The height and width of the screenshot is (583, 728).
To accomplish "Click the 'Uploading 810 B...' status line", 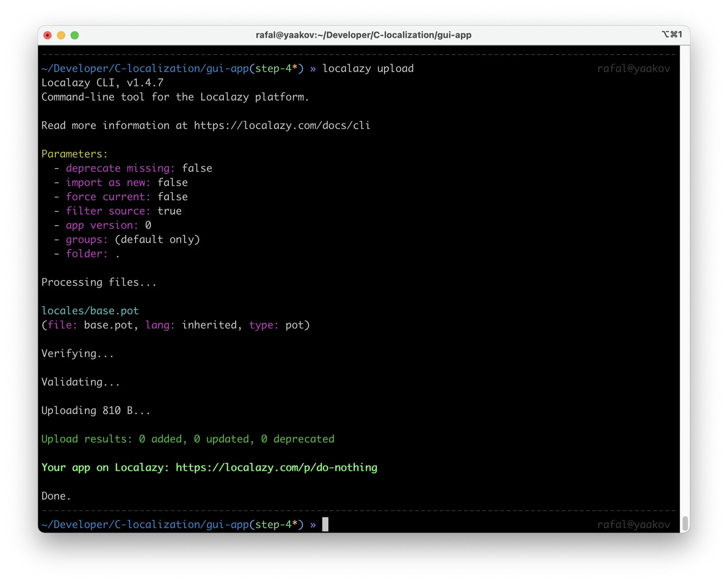I will click(96, 410).
